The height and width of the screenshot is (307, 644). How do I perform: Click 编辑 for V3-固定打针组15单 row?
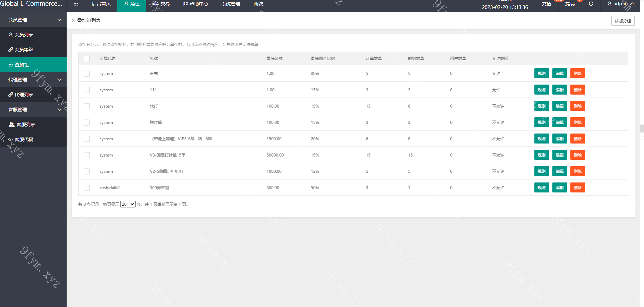(559, 155)
